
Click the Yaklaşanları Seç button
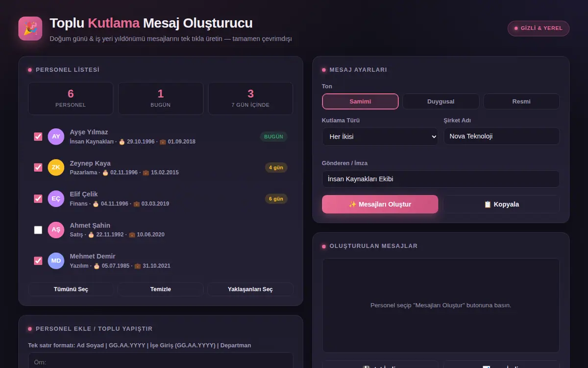(x=250, y=289)
